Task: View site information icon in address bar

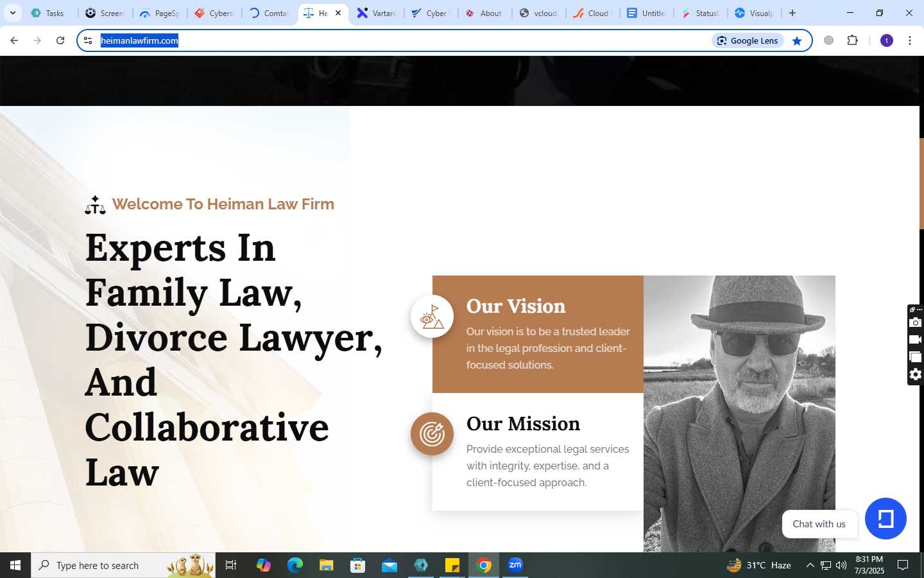Action: 89,40
